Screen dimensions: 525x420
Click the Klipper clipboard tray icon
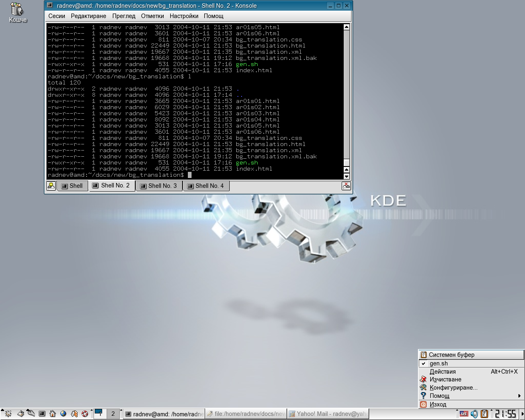point(484,414)
